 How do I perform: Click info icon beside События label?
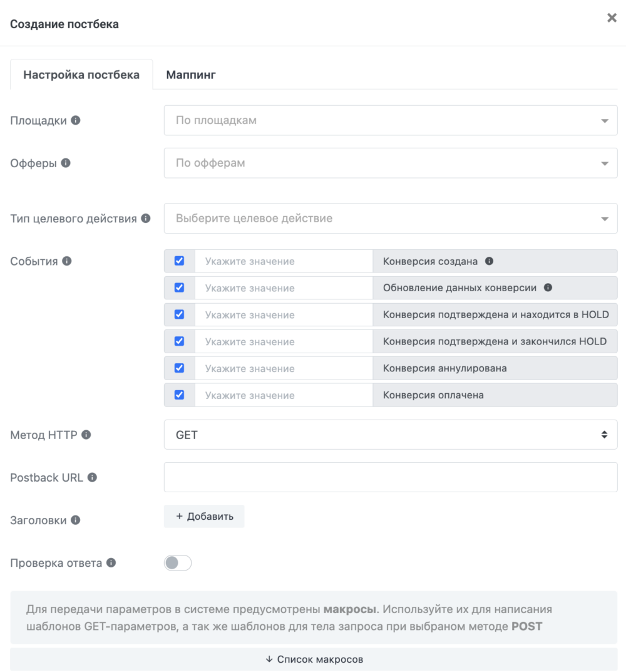coord(67,261)
